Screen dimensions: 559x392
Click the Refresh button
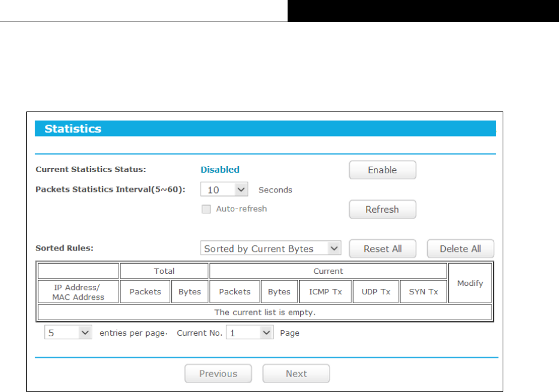point(382,209)
